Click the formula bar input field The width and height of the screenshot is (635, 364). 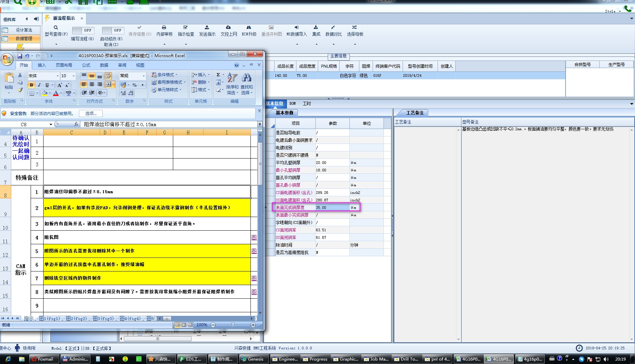[169, 124]
